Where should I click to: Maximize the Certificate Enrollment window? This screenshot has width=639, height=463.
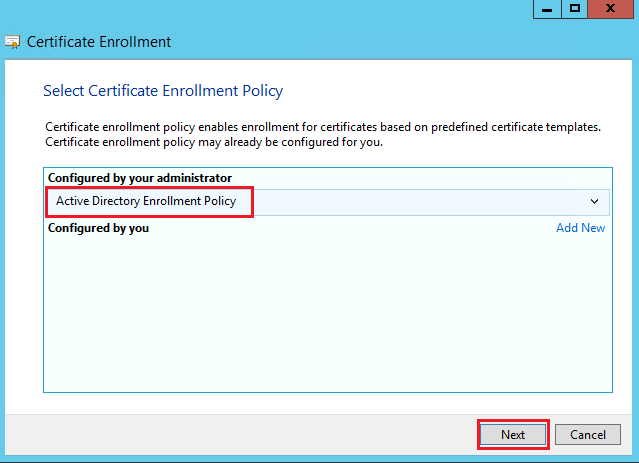pyautogui.click(x=575, y=8)
